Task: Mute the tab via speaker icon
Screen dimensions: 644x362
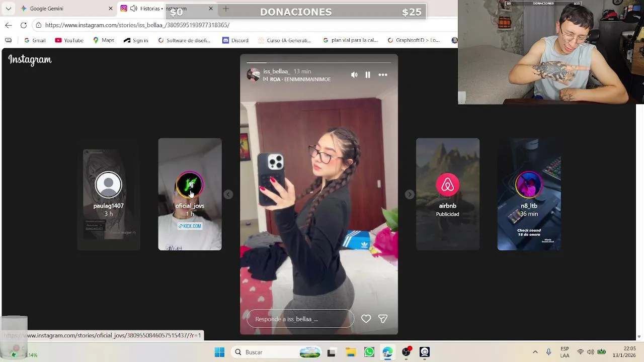Action: pos(133,9)
